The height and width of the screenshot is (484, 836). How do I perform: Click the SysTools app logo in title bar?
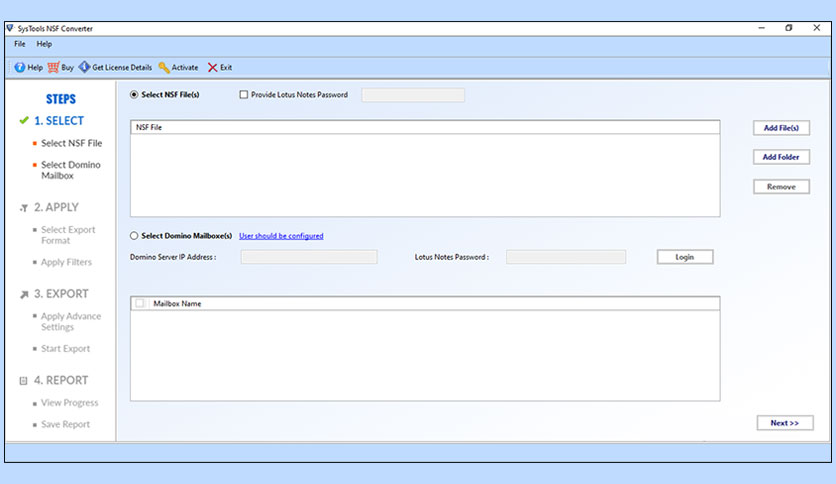(10, 28)
